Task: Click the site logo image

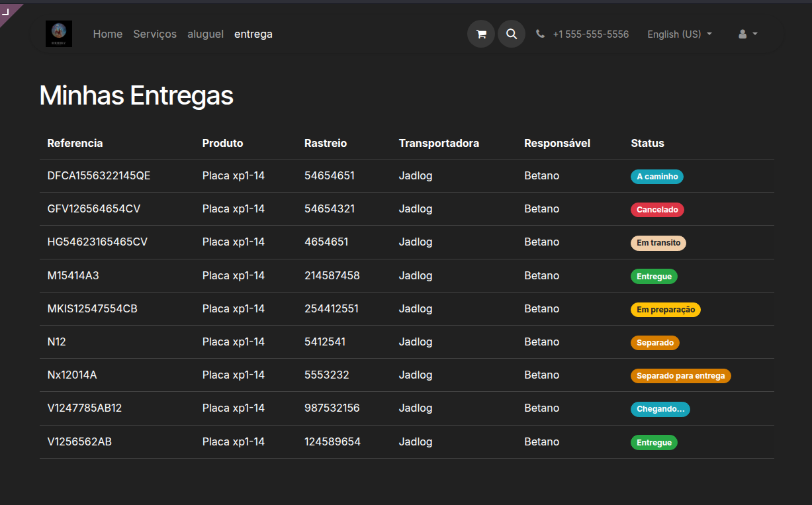Action: point(59,34)
